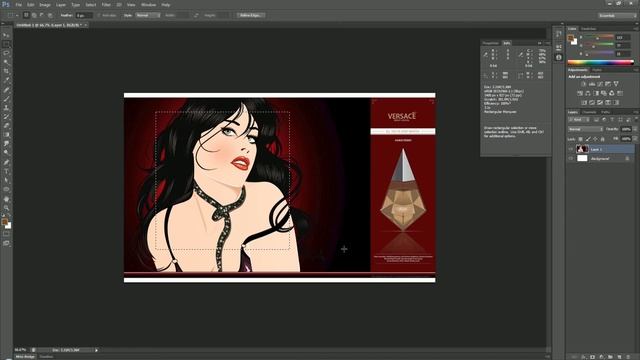Switch to the Channels tab
Viewport: 640px width, 360px height.
click(589, 112)
